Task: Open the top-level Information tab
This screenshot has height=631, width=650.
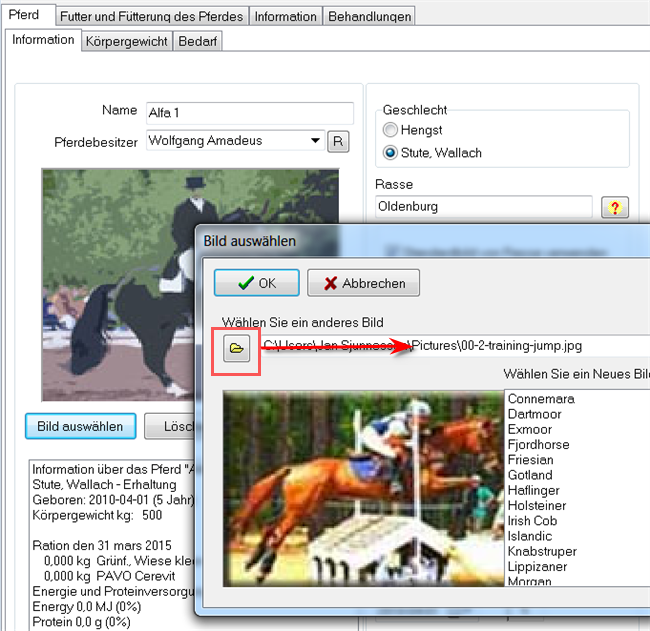Action: (285, 17)
